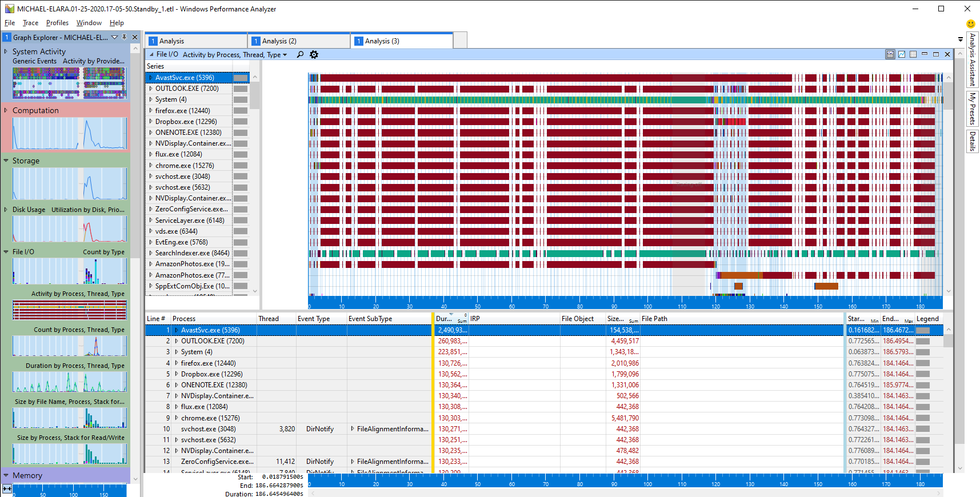
Task: Close the File I/O graph pane
Action: pos(947,54)
